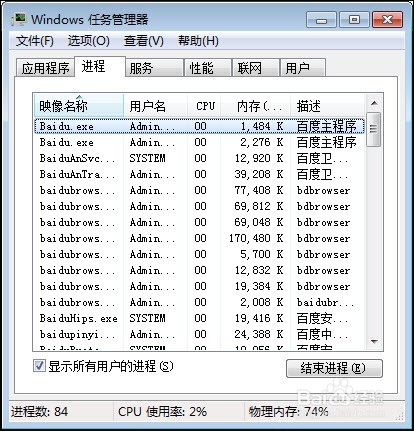Select the baidupinyi... process row
Image resolution: width=414 pixels, height=431 pixels.
pyautogui.click(x=199, y=334)
